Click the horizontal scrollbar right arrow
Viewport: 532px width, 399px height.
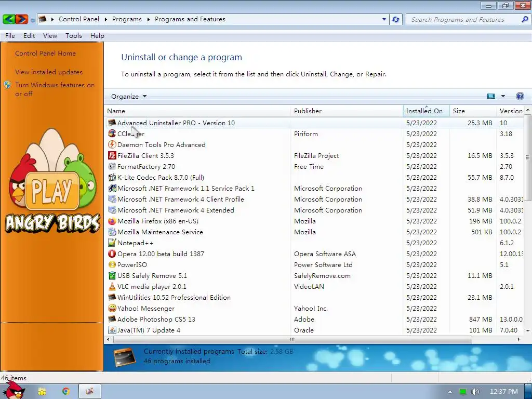(518, 339)
